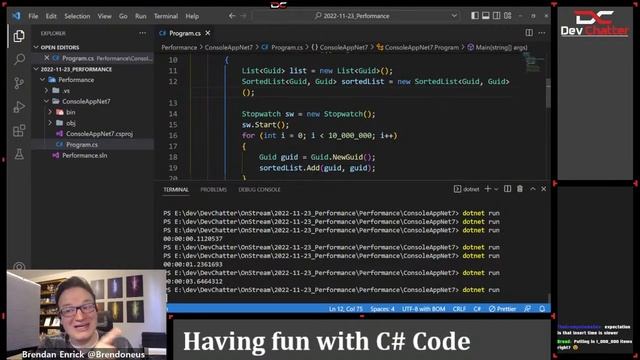Open the Source Control view
640x360 pixels.
coord(19,83)
